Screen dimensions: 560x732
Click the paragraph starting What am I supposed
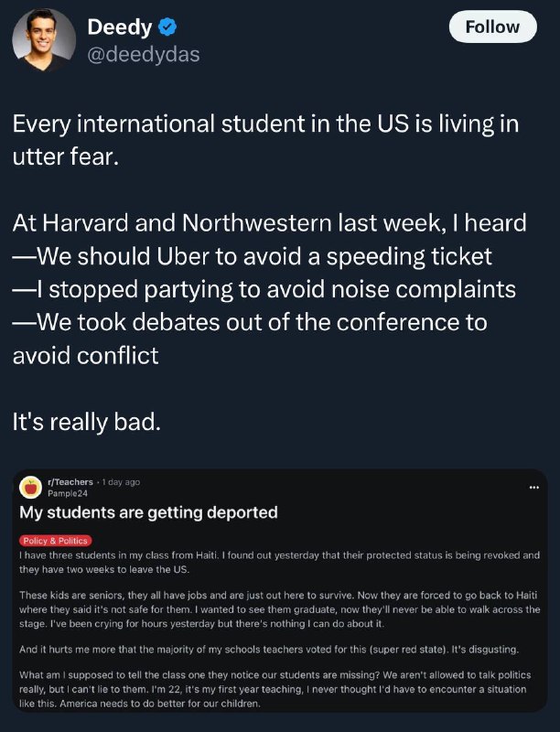click(275, 689)
